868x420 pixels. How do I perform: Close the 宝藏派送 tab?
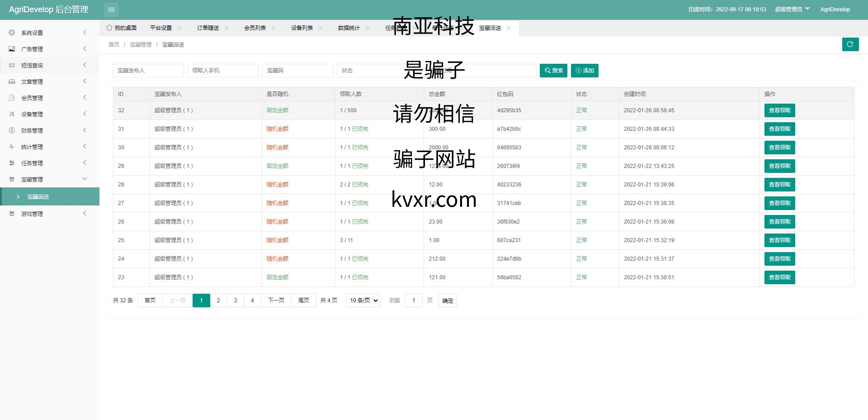pyautogui.click(x=509, y=28)
